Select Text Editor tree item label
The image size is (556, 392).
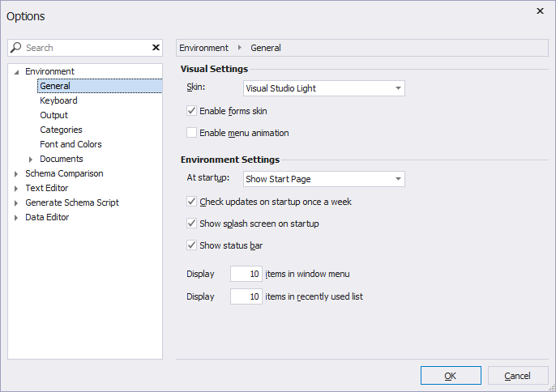coord(46,187)
